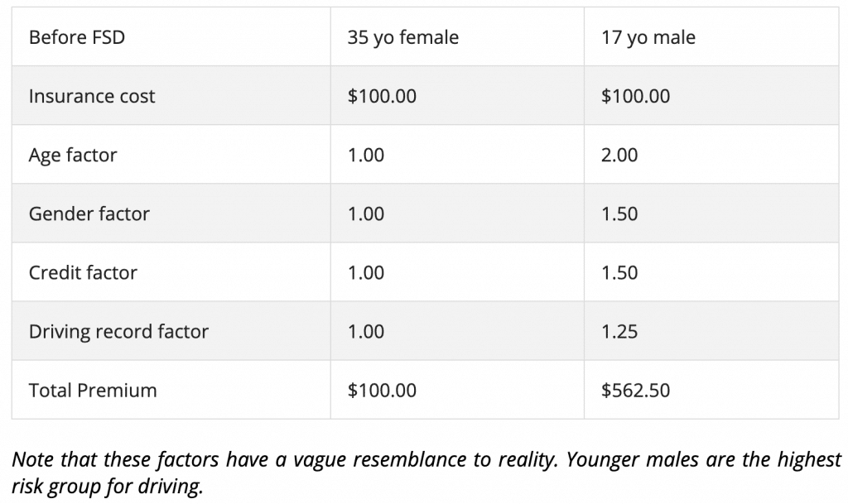The height and width of the screenshot is (504, 848).
Task: Click the 17 yo male credit factor 1.50
Action: (619, 272)
